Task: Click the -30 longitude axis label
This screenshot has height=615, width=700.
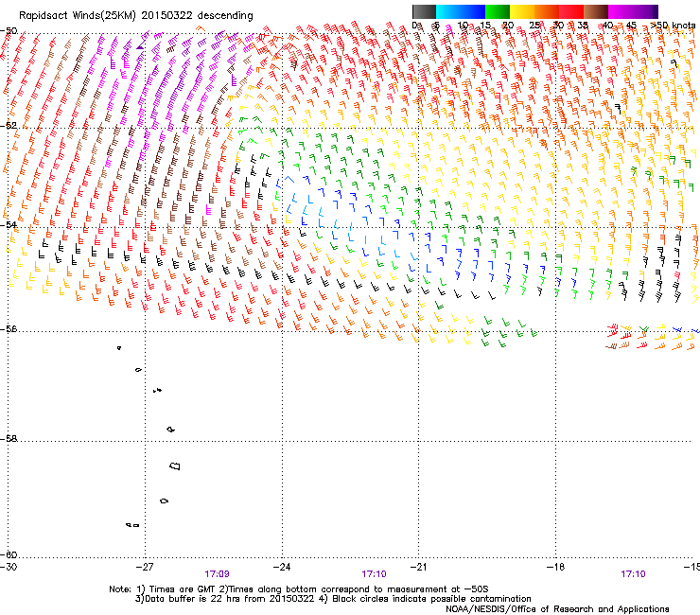Action: click(8, 567)
